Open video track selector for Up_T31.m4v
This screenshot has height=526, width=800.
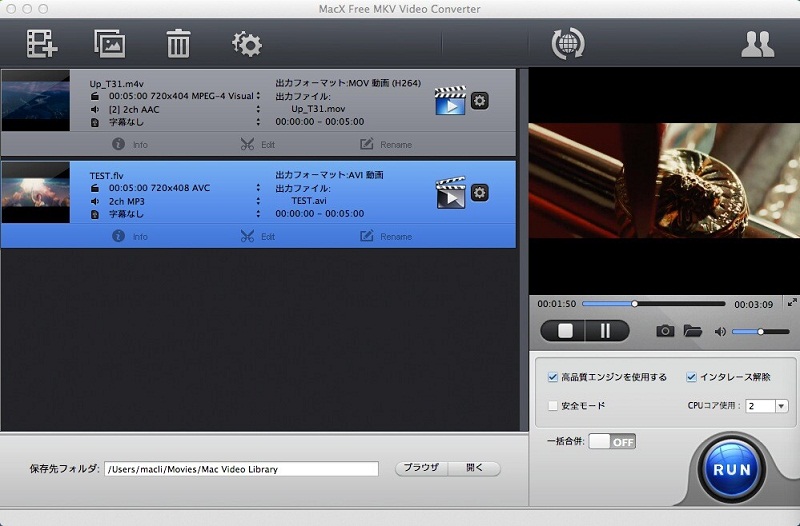258,96
